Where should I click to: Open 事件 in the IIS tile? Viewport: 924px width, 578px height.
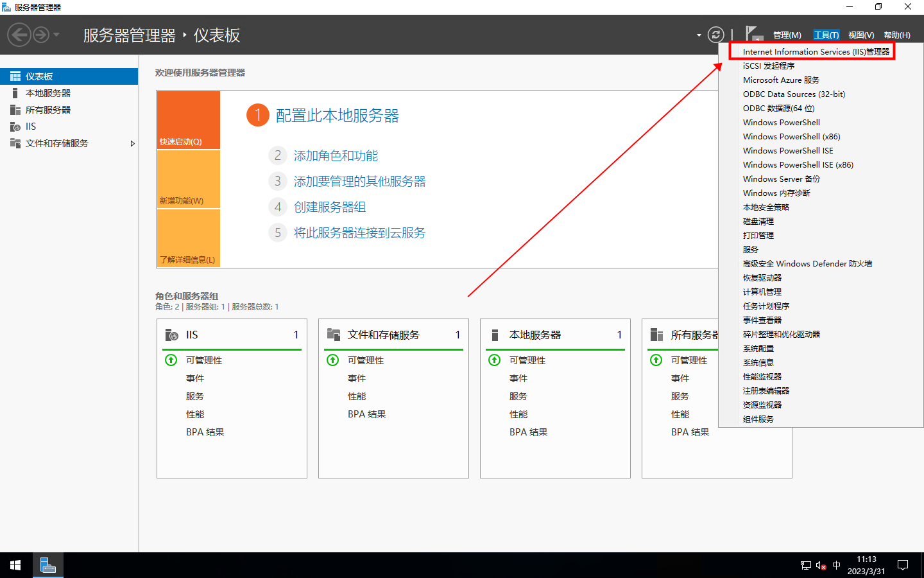pos(195,378)
